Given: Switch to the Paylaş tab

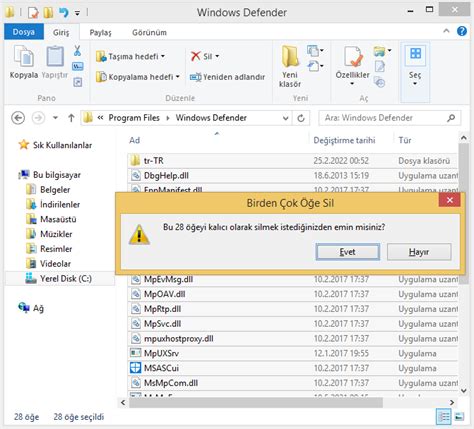Looking at the screenshot, I should coord(100,32).
